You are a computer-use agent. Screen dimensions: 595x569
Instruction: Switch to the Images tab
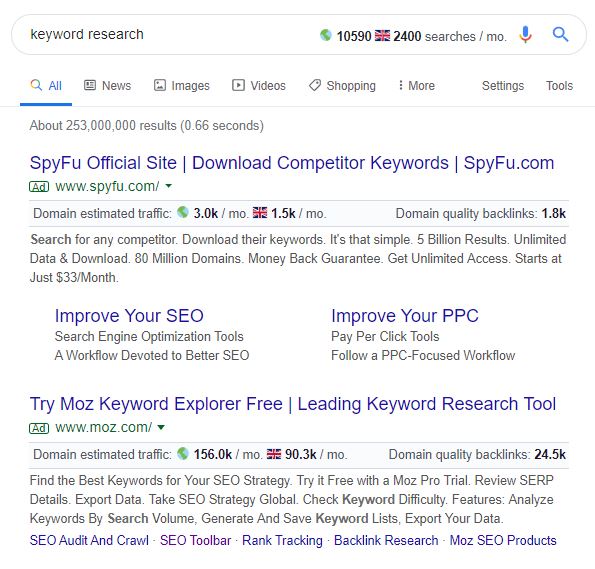(181, 85)
